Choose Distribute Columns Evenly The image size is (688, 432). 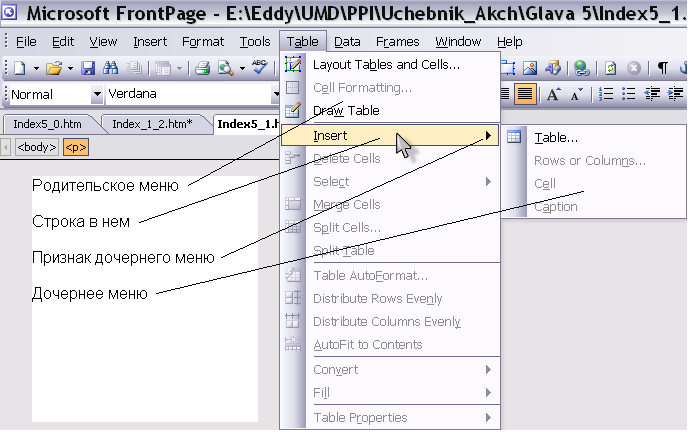[x=390, y=321]
